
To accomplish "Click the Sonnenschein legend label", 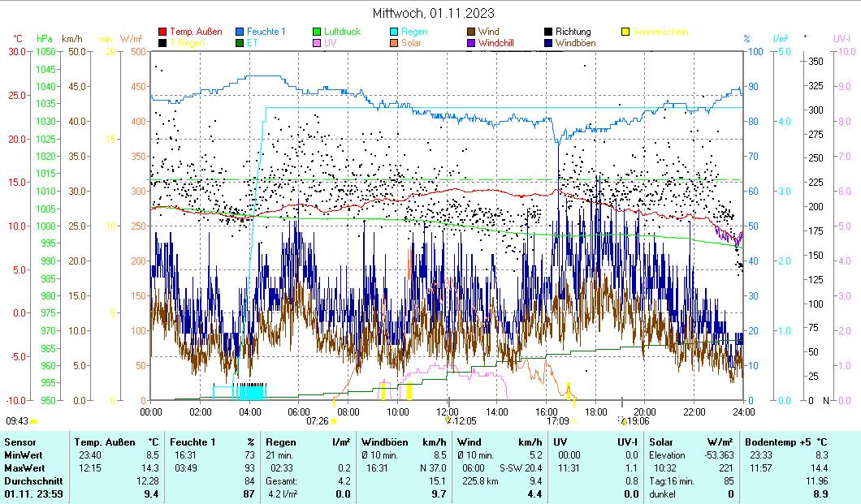I will (660, 32).
